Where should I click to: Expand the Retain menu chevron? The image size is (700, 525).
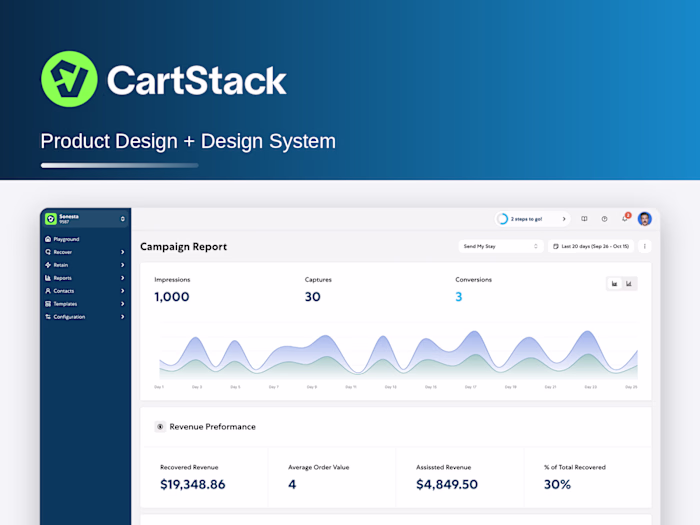[x=122, y=265]
